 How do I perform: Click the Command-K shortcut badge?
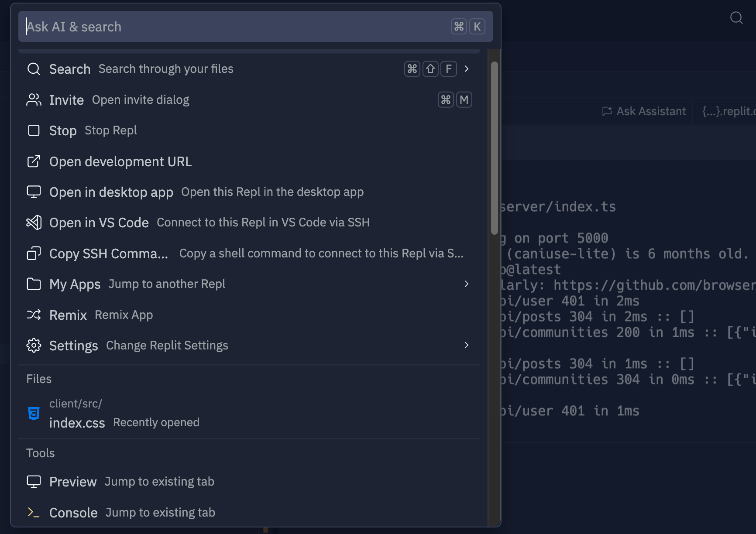click(468, 27)
